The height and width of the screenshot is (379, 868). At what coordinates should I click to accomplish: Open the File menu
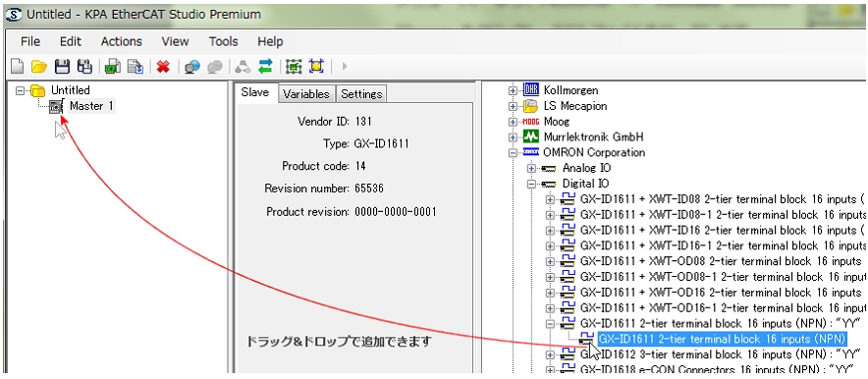tap(30, 42)
